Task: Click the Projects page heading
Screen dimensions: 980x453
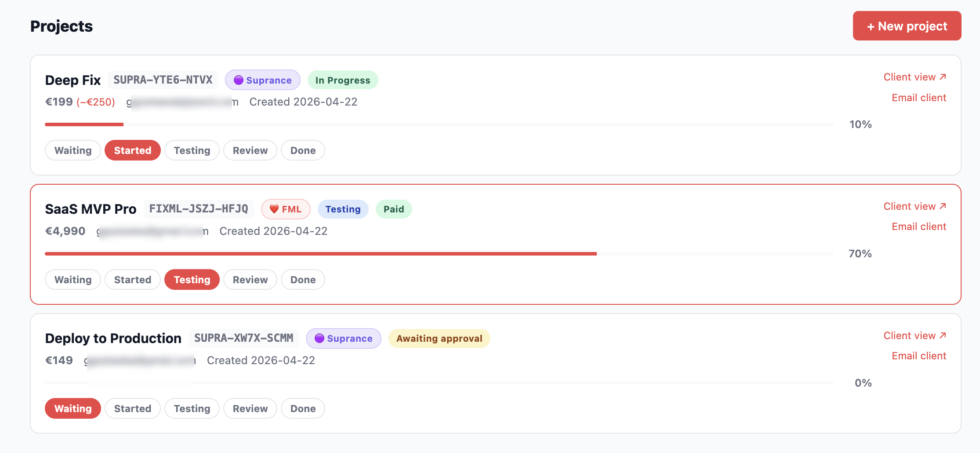Action: [x=62, y=26]
